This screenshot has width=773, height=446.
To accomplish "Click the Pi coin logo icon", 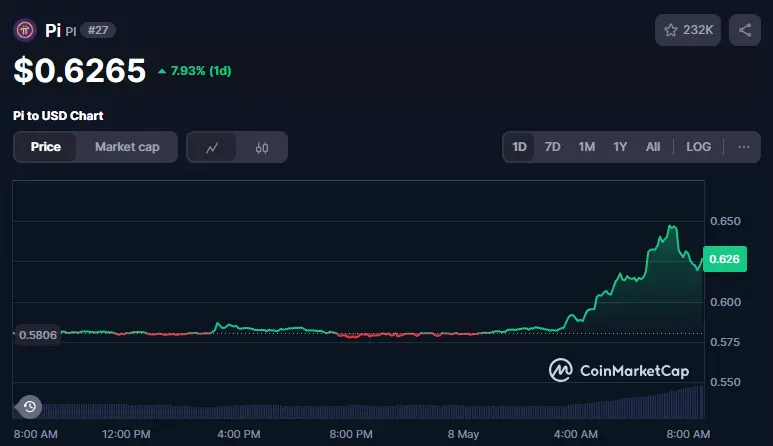I will pyautogui.click(x=25, y=30).
